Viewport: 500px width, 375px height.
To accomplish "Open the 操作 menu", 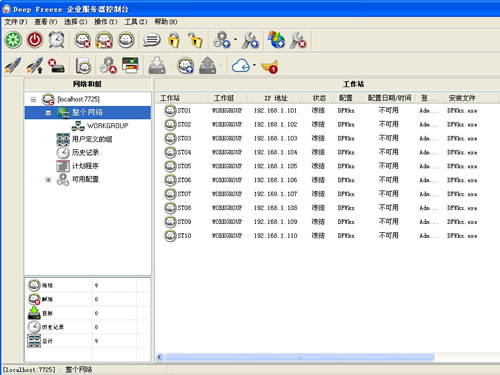I will pos(105,22).
